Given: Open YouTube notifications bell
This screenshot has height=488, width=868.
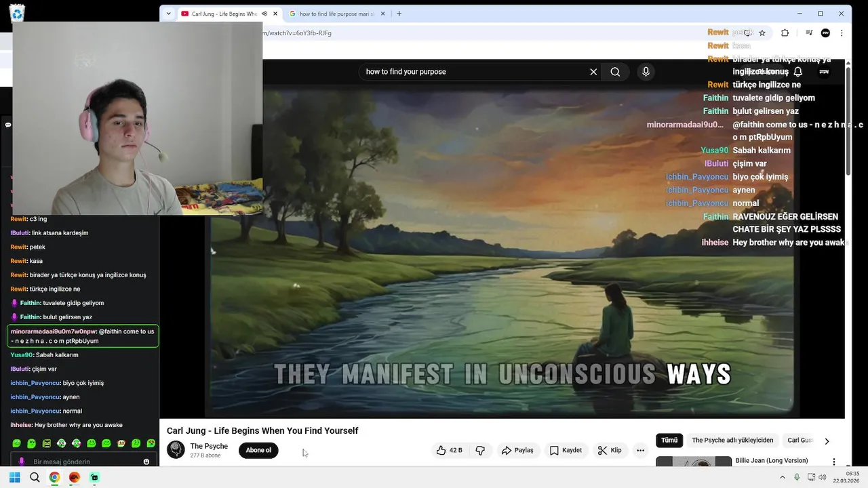Looking at the screenshot, I should coord(798,72).
